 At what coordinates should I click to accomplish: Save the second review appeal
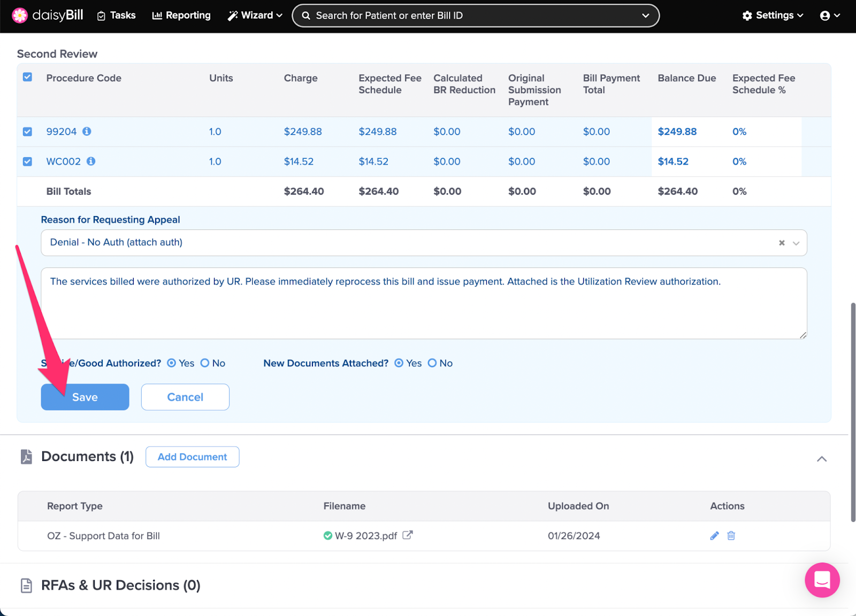click(85, 397)
